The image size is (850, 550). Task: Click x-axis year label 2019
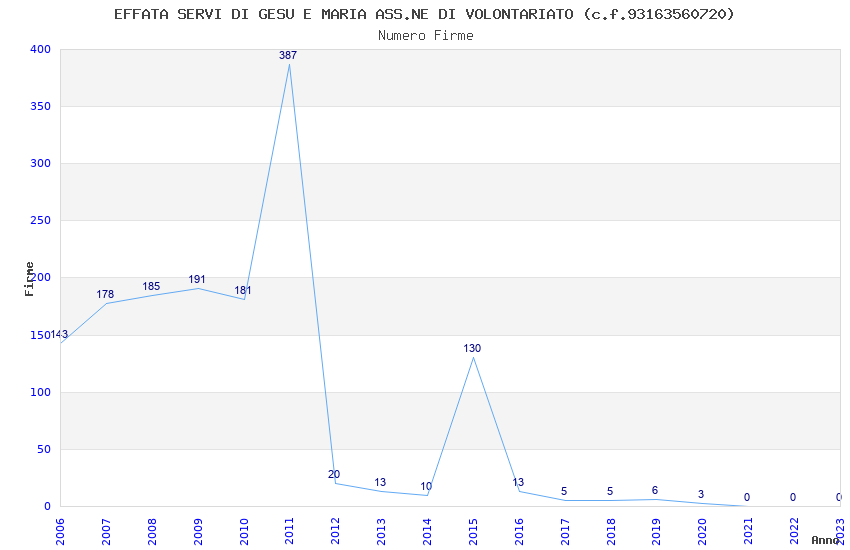click(x=656, y=531)
